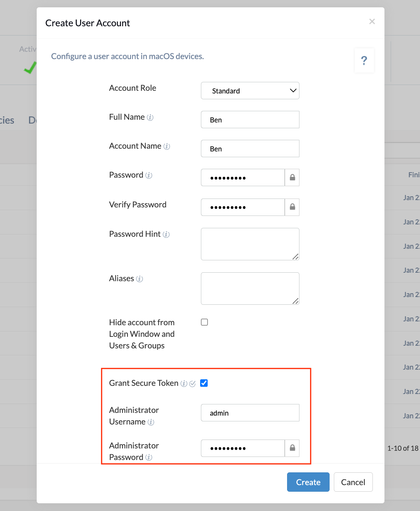Click the Administrator Password info icon

tap(149, 458)
